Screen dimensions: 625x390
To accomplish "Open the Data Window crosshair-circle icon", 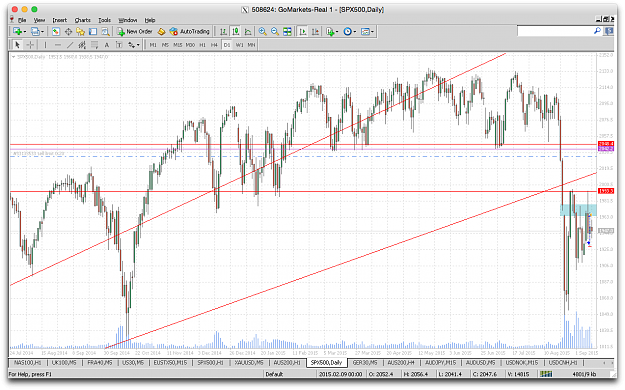I will [x=68, y=32].
